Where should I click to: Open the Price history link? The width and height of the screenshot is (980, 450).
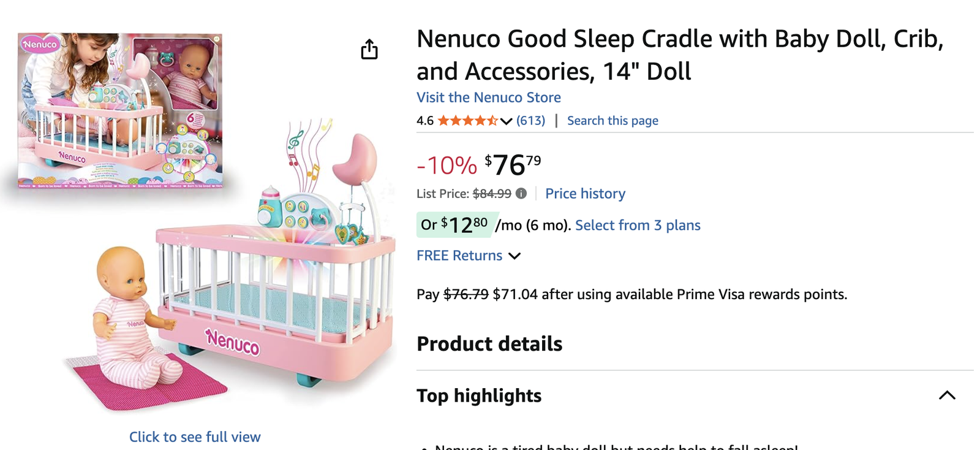pyautogui.click(x=585, y=194)
